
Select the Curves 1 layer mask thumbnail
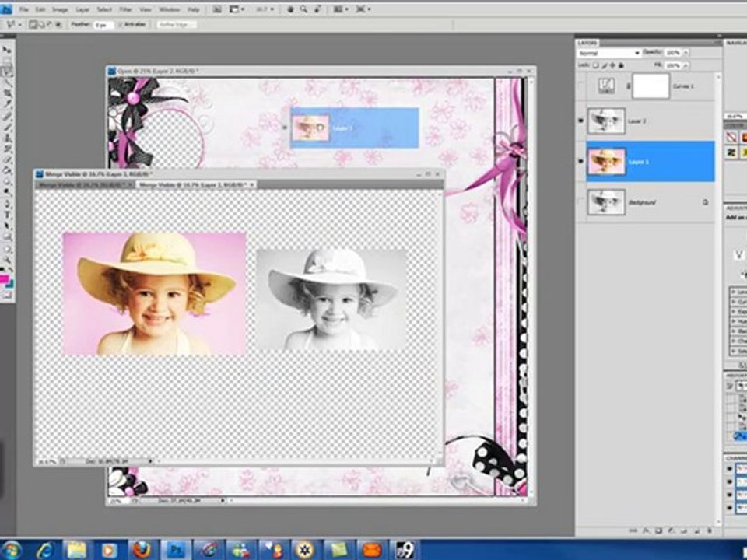[651, 86]
